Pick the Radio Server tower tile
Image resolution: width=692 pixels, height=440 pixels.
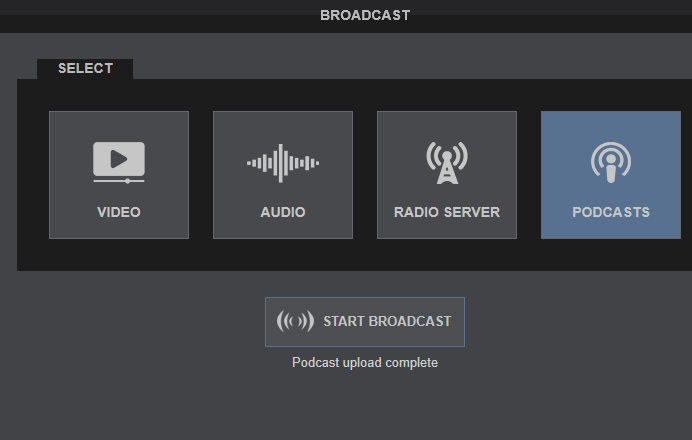[447, 175]
